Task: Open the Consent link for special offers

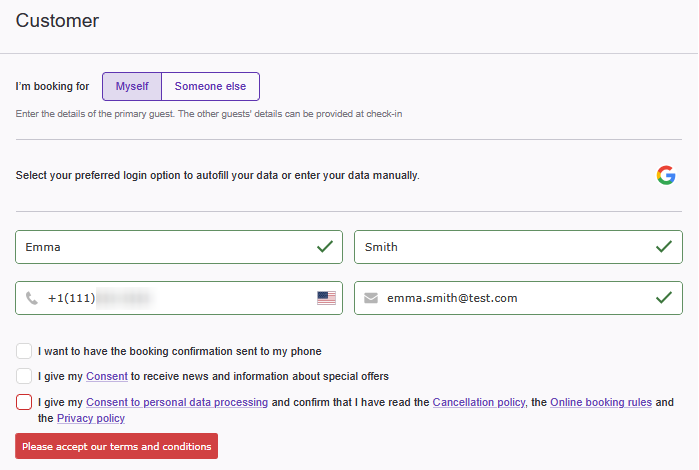Action: pos(106,376)
